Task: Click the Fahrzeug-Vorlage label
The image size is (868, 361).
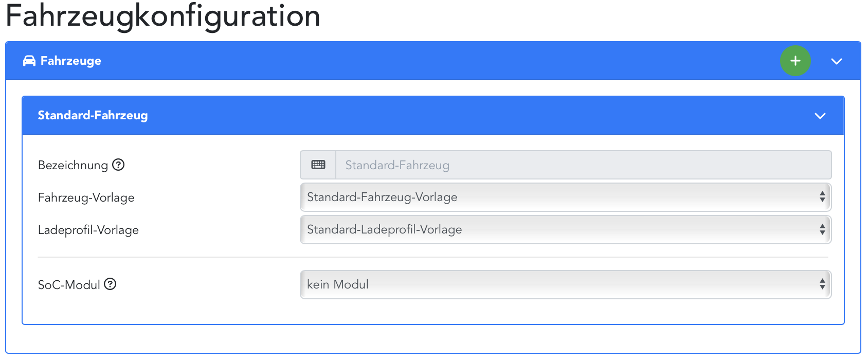Action: 86,197
